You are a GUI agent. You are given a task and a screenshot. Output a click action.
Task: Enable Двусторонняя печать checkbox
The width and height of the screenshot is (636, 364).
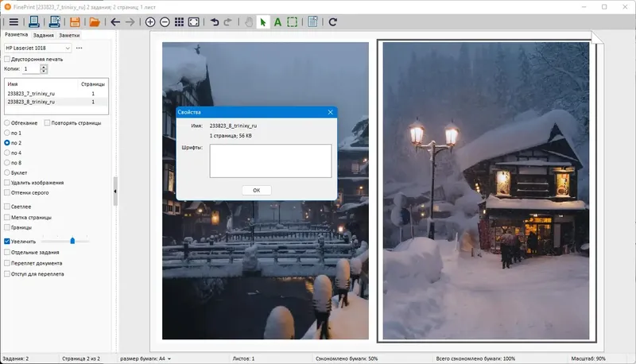point(7,59)
